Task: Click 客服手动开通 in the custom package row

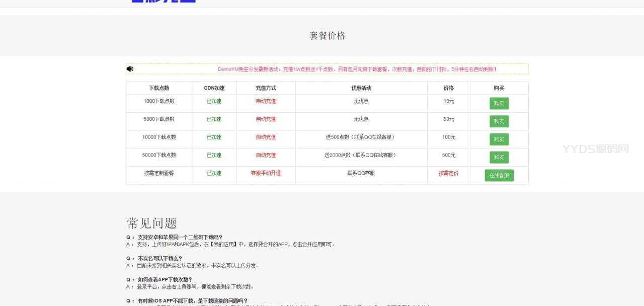Action: click(x=266, y=173)
